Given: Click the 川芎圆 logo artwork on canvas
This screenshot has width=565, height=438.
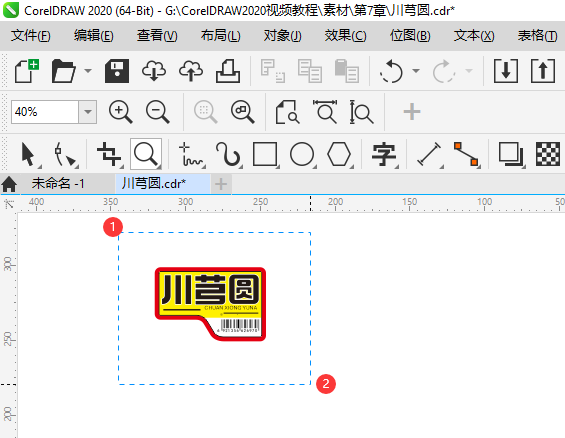Looking at the screenshot, I should pos(210,304).
